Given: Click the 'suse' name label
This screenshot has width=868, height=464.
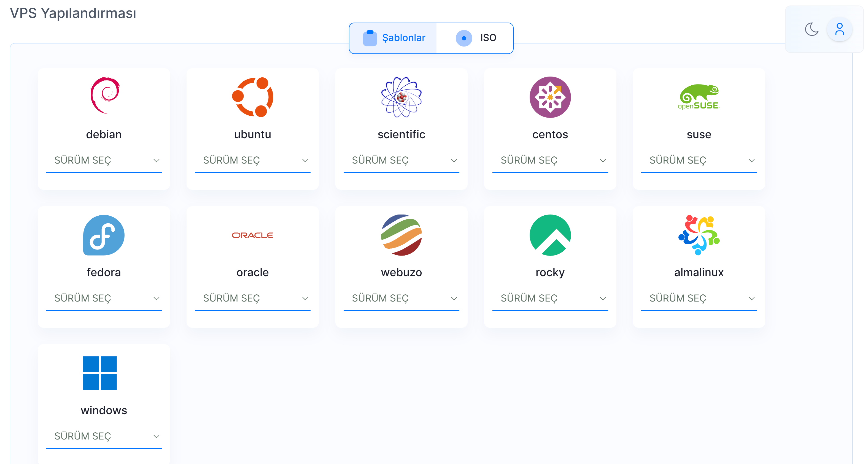Looking at the screenshot, I should pyautogui.click(x=699, y=134).
